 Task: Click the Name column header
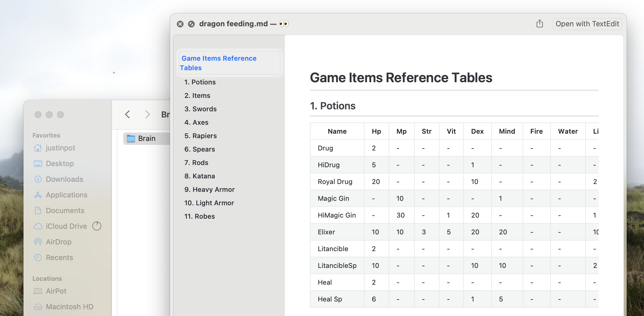click(337, 131)
